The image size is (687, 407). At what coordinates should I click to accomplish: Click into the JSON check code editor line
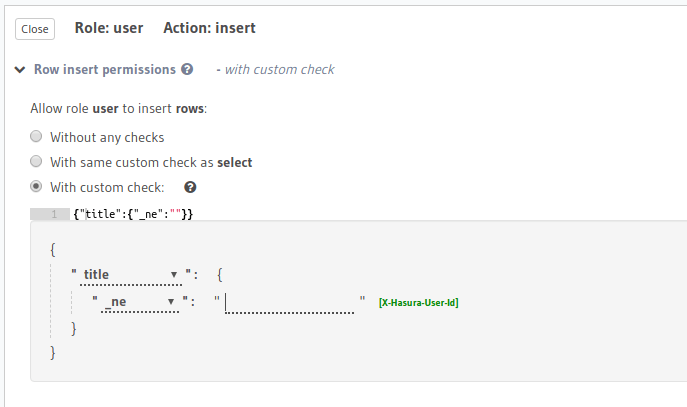pos(300,214)
